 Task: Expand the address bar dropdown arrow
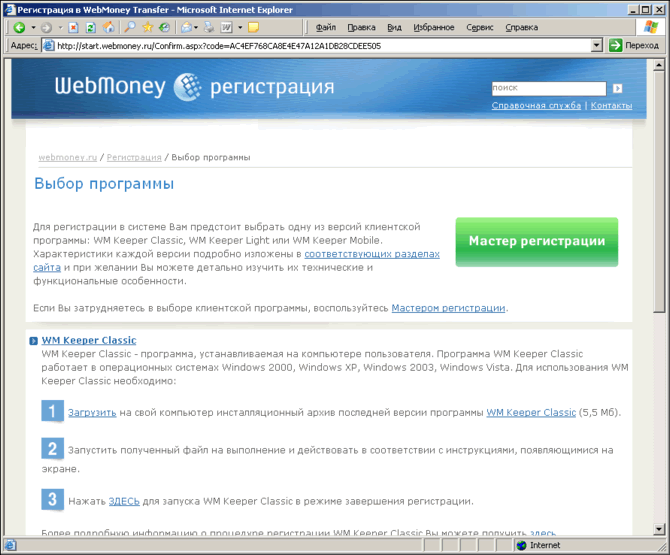click(597, 45)
